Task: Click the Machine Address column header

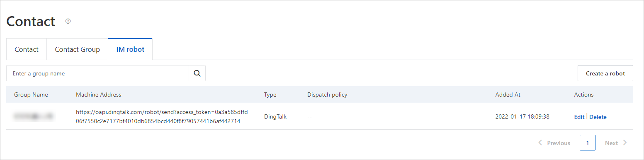Action: [99, 95]
